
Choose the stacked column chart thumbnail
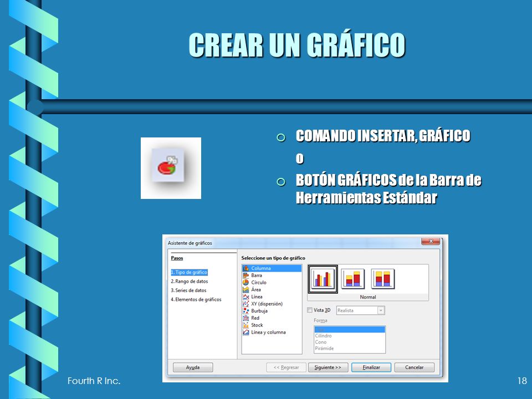(353, 279)
